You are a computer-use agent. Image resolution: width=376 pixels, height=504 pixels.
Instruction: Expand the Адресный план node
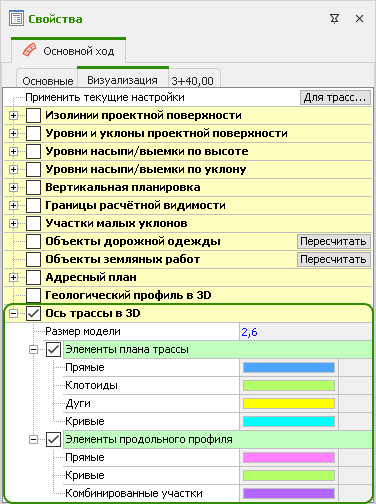coord(13,278)
